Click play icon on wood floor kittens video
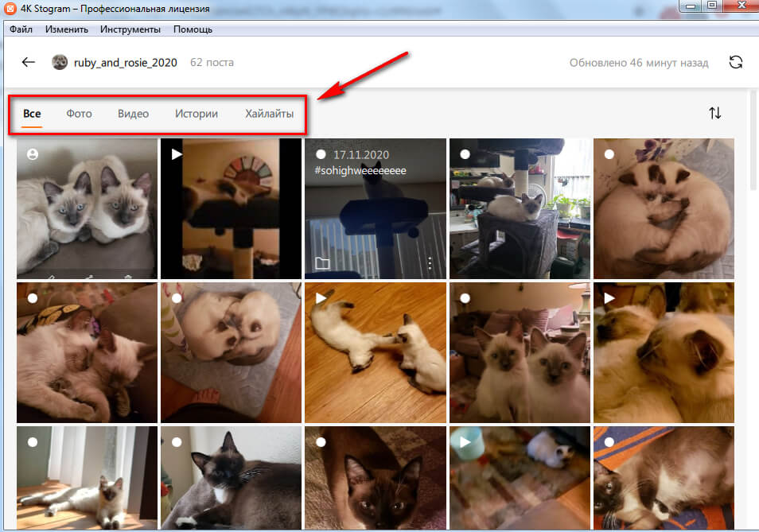Image resolution: width=759 pixels, height=532 pixels. pos(321,298)
